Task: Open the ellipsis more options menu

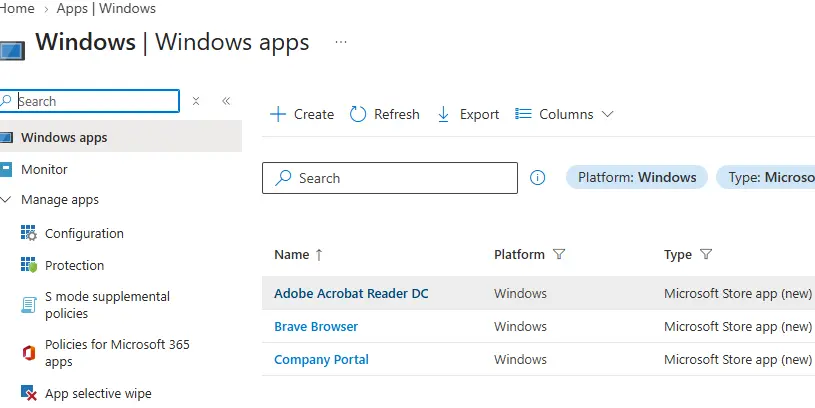Action: click(341, 42)
